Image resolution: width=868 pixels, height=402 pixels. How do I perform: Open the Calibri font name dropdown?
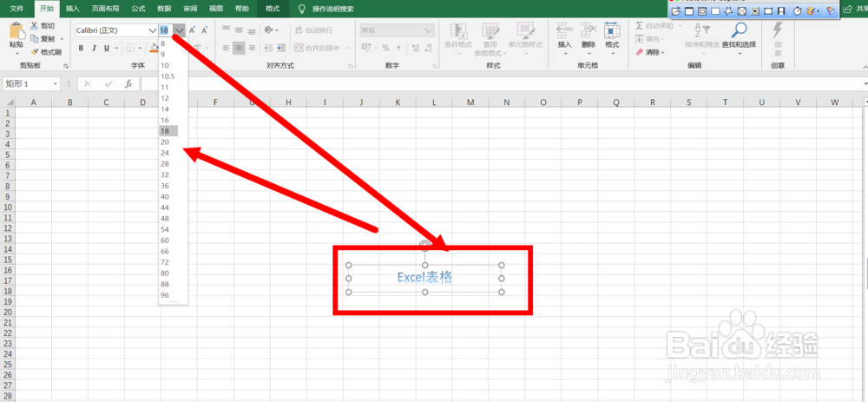point(152,30)
